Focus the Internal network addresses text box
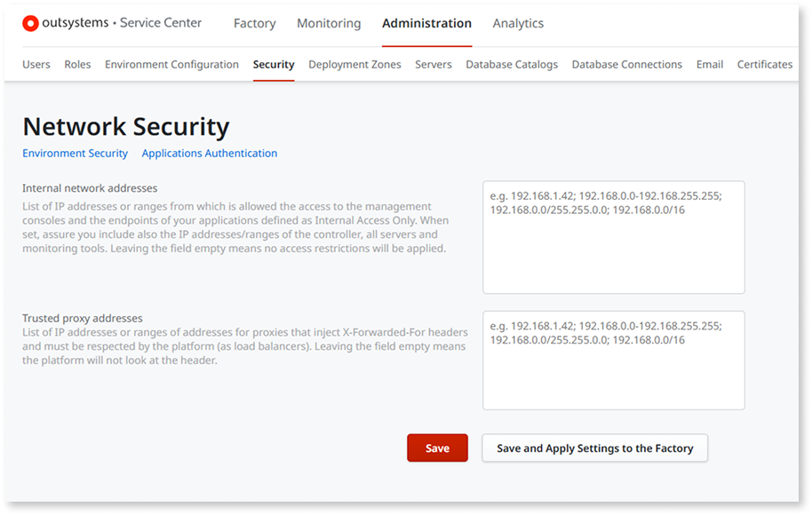This screenshot has width=812, height=515. tap(614, 237)
